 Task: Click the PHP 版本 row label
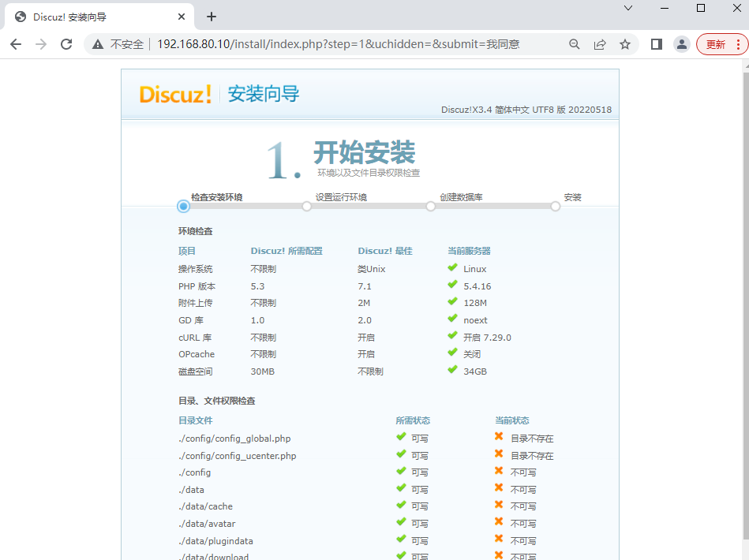(x=197, y=286)
